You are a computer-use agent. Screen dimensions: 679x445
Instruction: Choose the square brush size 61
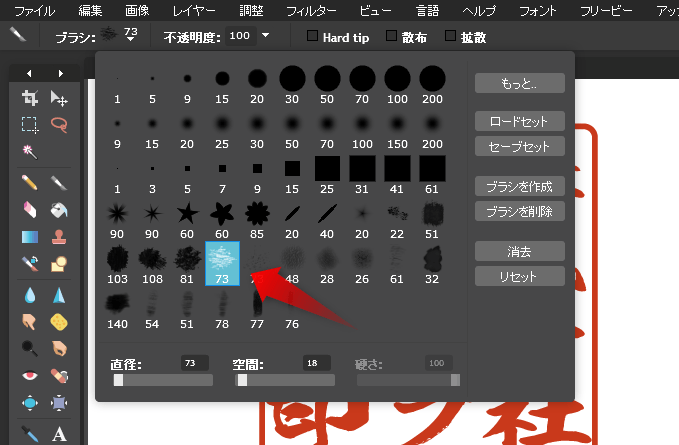pyautogui.click(x=432, y=176)
